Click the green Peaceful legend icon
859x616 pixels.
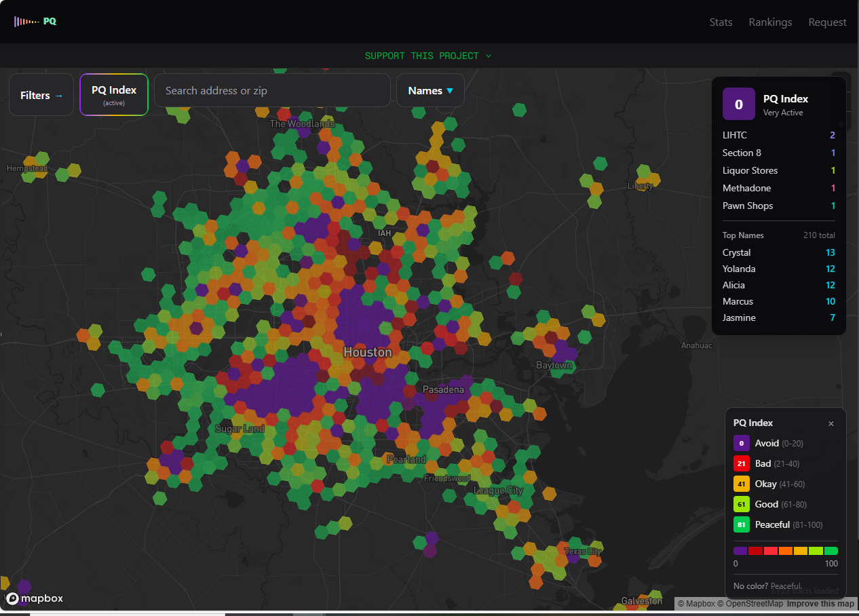(741, 525)
